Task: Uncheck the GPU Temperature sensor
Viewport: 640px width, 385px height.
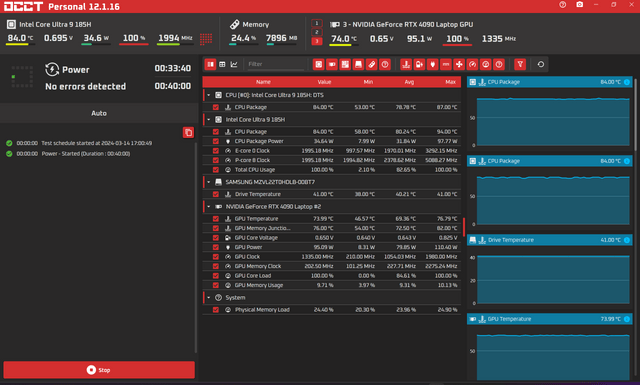Action: (216, 219)
